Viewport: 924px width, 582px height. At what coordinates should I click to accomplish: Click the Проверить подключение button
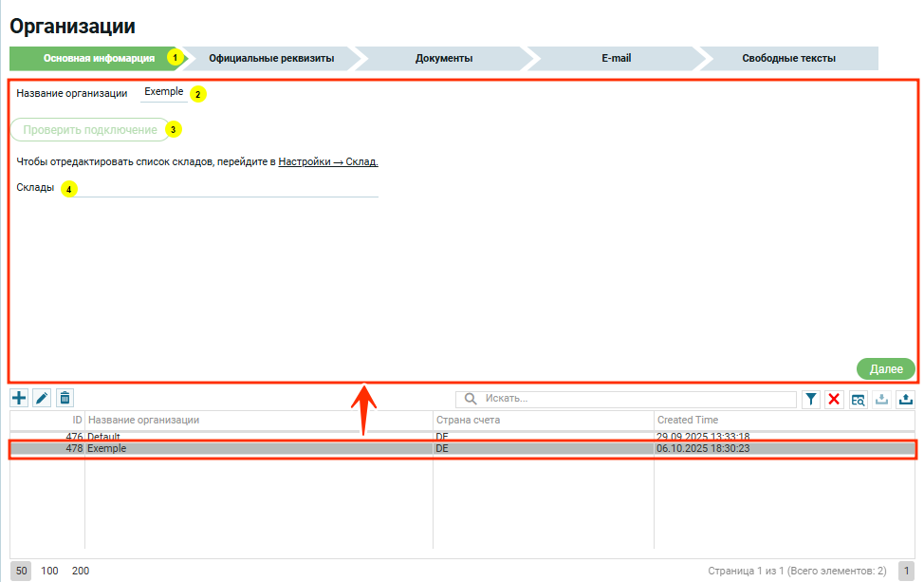point(90,129)
